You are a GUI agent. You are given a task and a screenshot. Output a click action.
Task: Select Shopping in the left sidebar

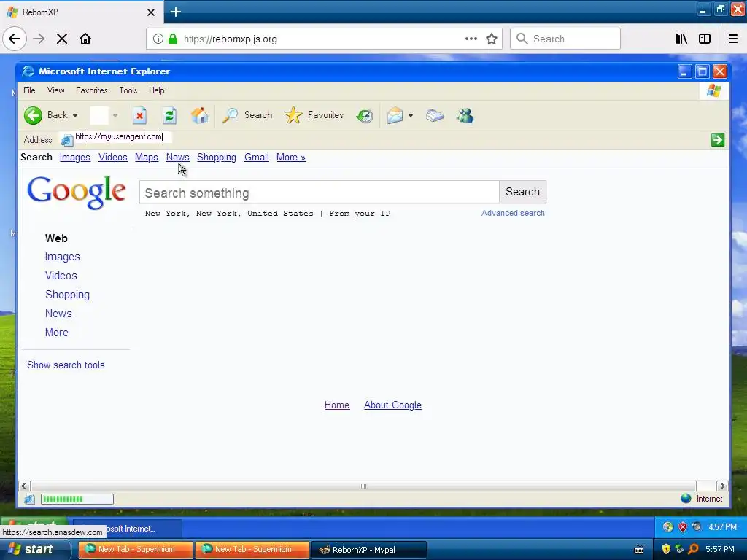click(67, 295)
